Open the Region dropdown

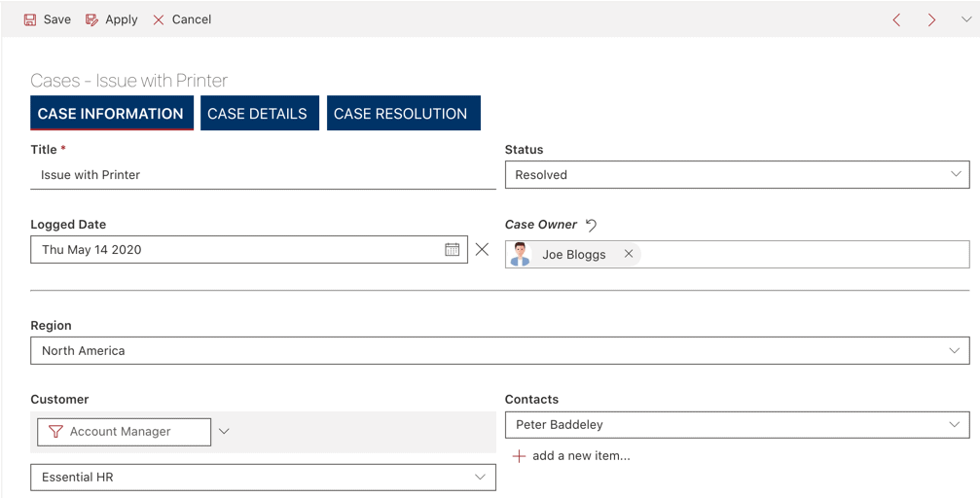point(955,350)
